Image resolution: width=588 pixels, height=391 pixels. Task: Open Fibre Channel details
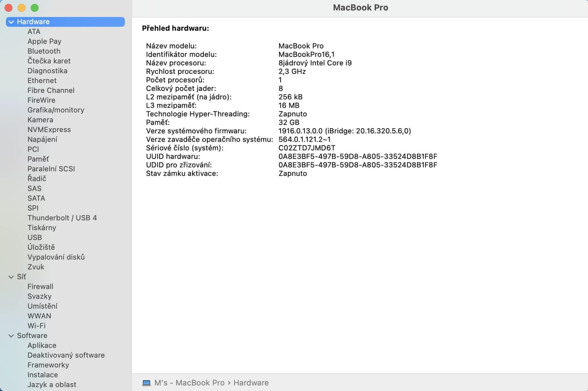coord(51,91)
